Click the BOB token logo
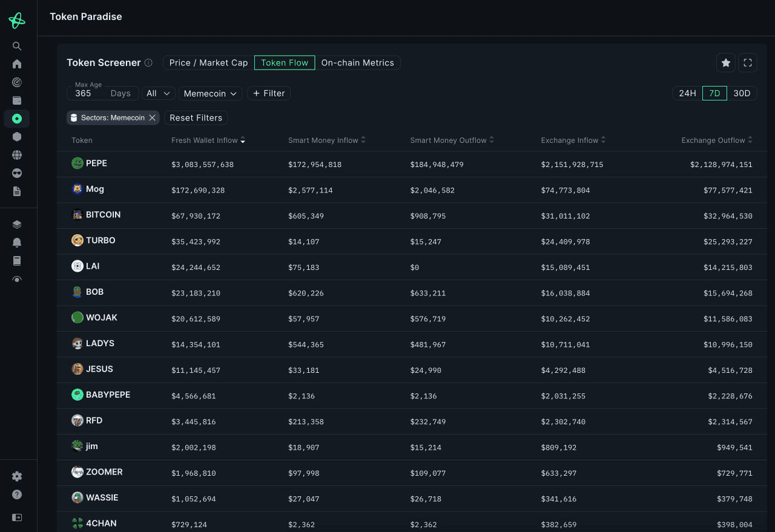The height and width of the screenshot is (532, 775). [77, 292]
